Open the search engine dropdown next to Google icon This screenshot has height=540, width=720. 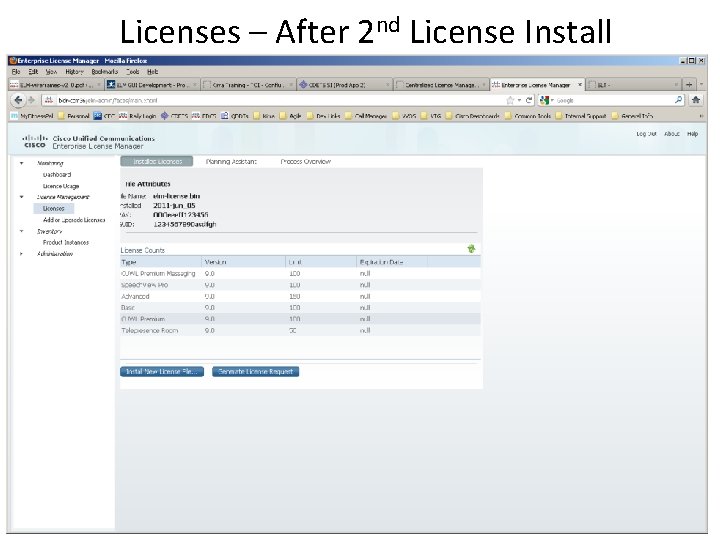(x=553, y=100)
